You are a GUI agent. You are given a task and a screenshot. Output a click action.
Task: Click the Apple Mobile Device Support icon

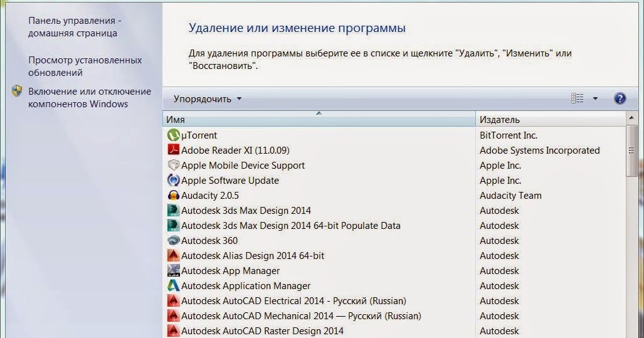[173, 165]
